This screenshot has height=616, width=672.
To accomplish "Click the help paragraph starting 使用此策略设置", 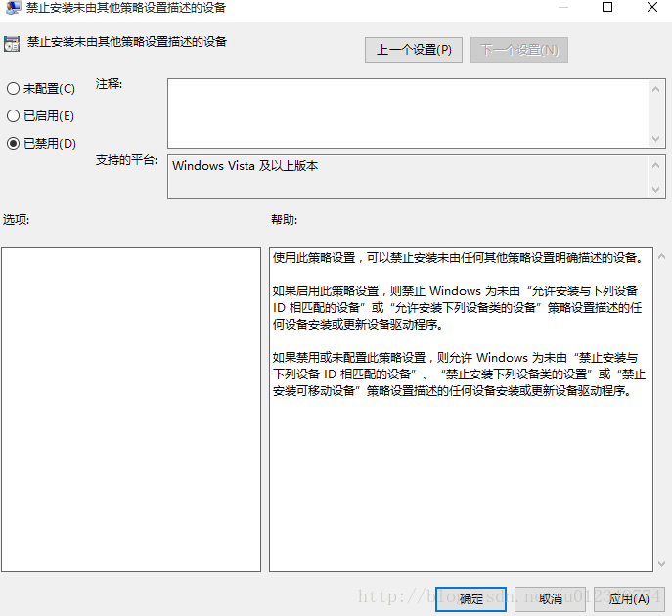I will click(x=458, y=258).
